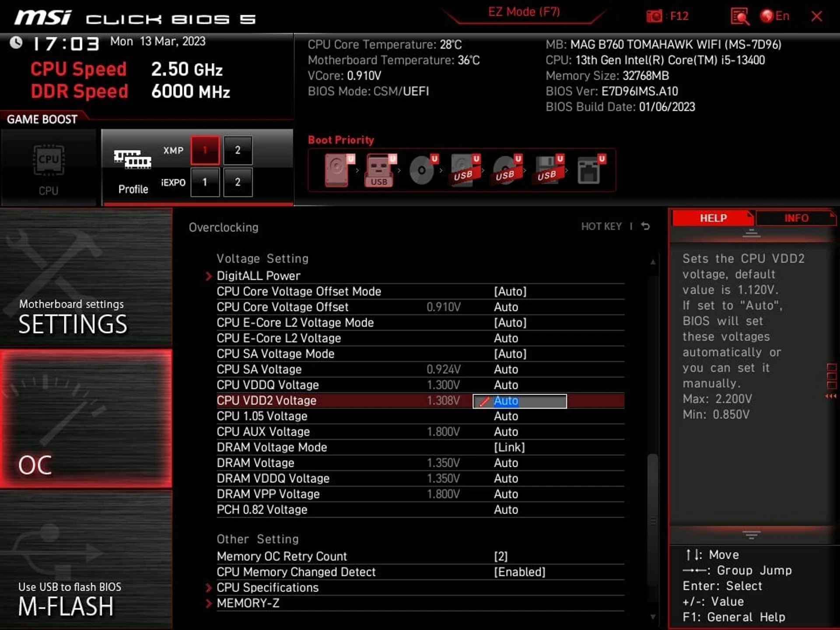Screen dimensions: 840x630
Task: Click the CPU VDD2 Voltage Auto input field
Action: click(520, 401)
